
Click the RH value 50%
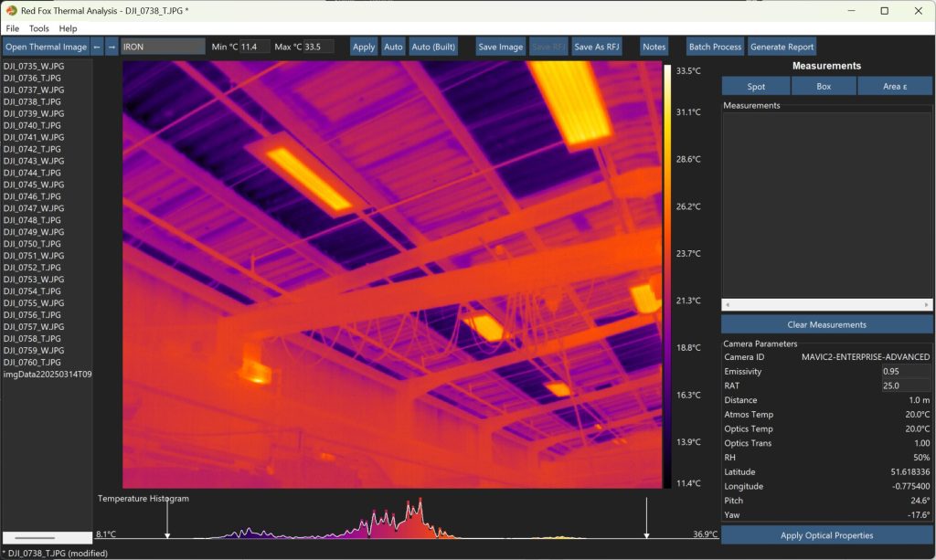point(921,458)
